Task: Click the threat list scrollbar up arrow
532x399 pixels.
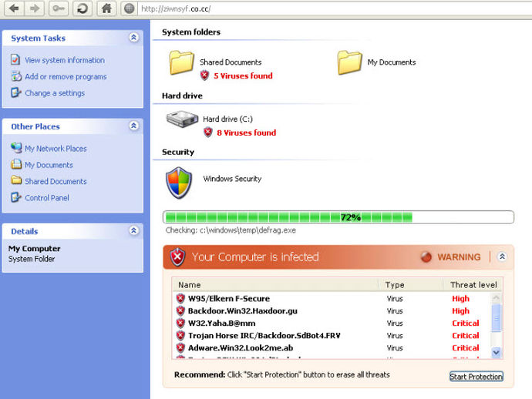Action: (496, 298)
